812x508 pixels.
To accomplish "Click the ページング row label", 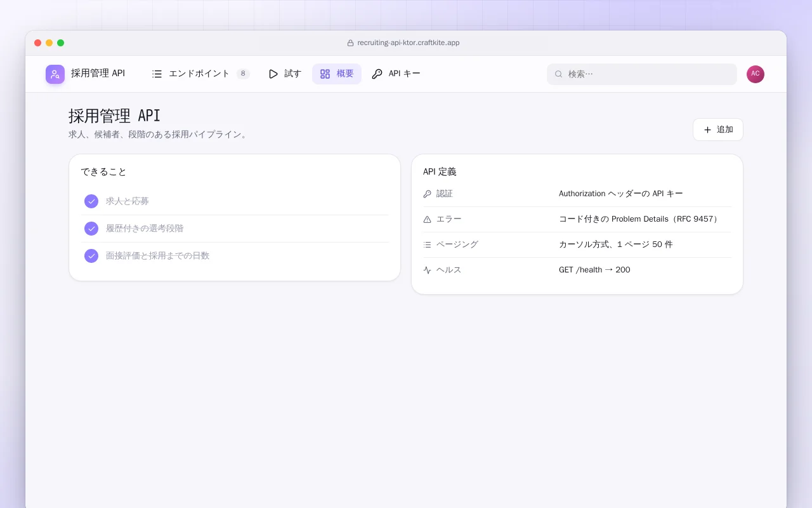I will (457, 244).
